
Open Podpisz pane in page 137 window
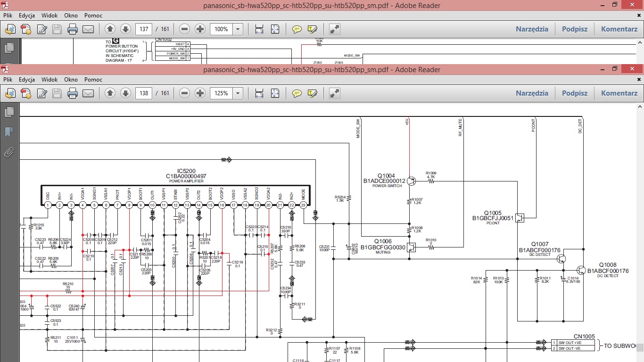pyautogui.click(x=575, y=29)
